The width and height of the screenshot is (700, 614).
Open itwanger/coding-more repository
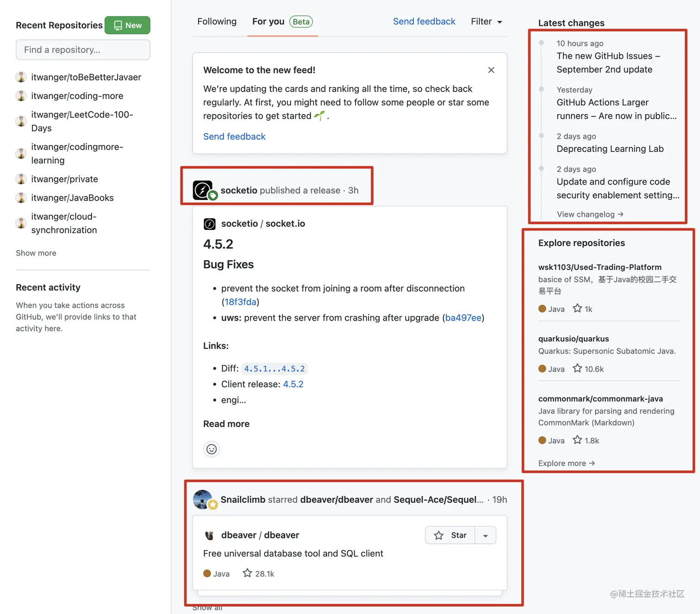click(x=77, y=96)
